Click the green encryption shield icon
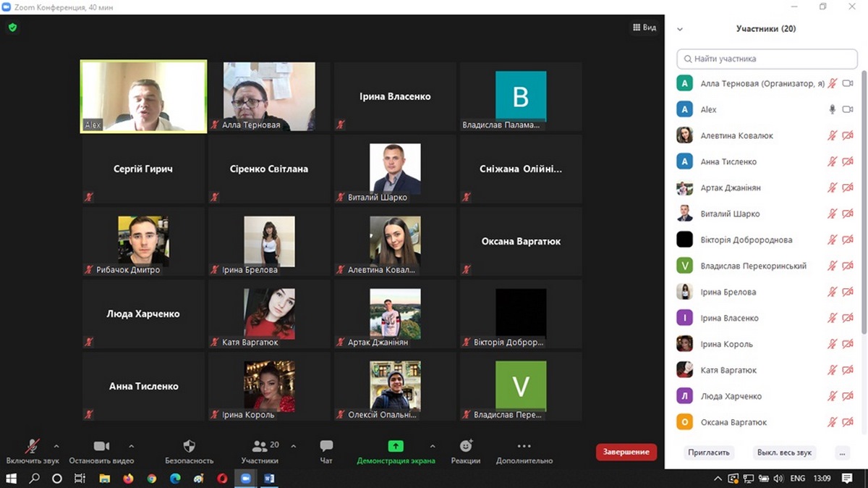The image size is (868, 488). [x=12, y=28]
